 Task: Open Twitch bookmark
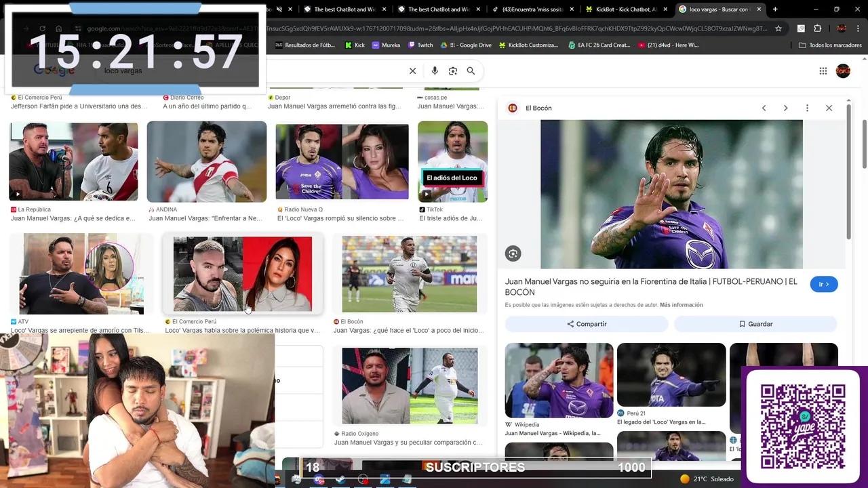tap(420, 45)
